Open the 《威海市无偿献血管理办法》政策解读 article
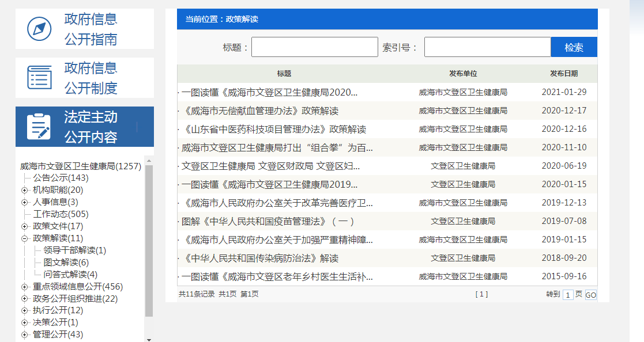644x342 pixels. (261, 111)
